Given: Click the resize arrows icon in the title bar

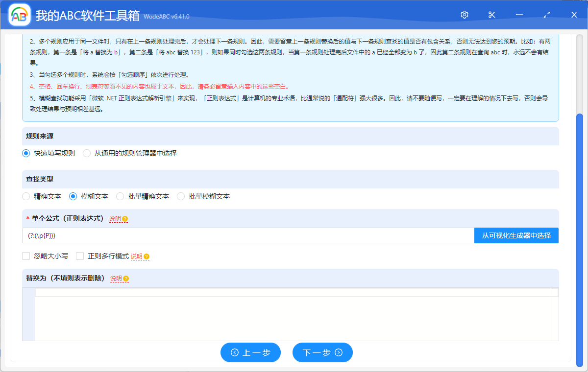Looking at the screenshot, I should (x=546, y=15).
